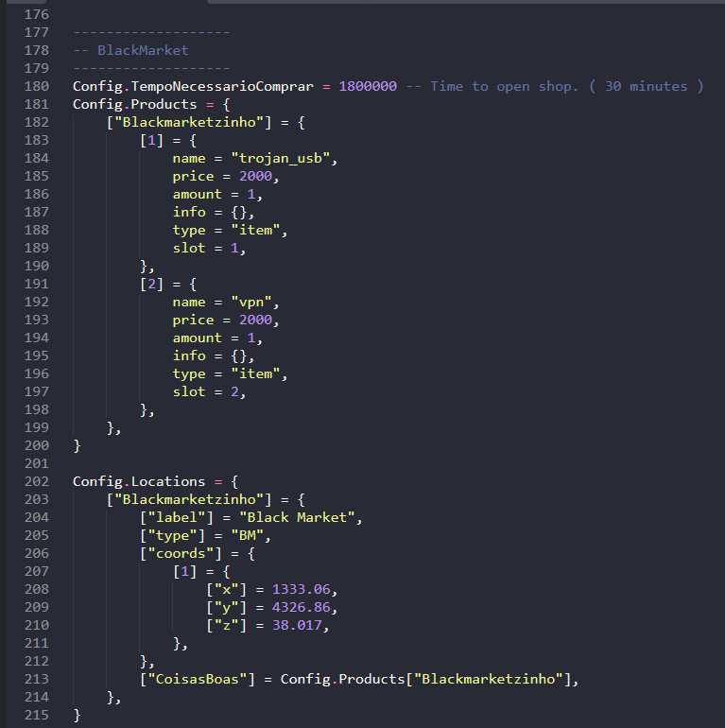Click index [1] on line 207
The width and height of the screenshot is (725, 728).
point(184,572)
